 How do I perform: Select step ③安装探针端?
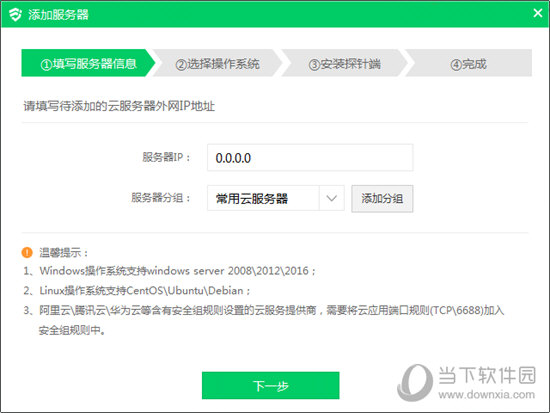(344, 63)
